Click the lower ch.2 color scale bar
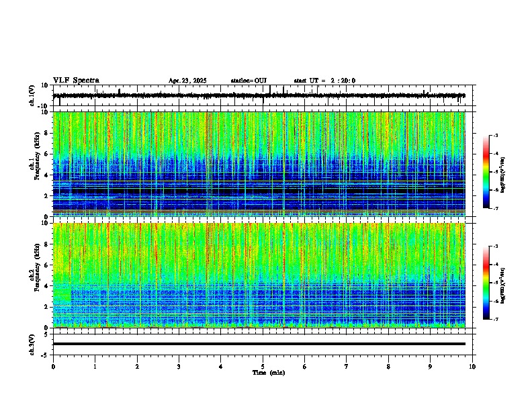This screenshot has width=532, height=411. tap(486, 283)
